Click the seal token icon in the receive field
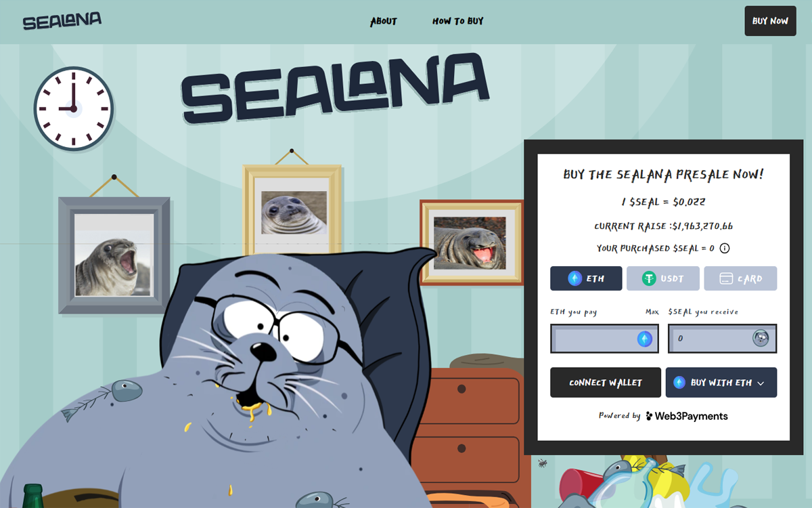The height and width of the screenshot is (508, 812). coord(761,338)
